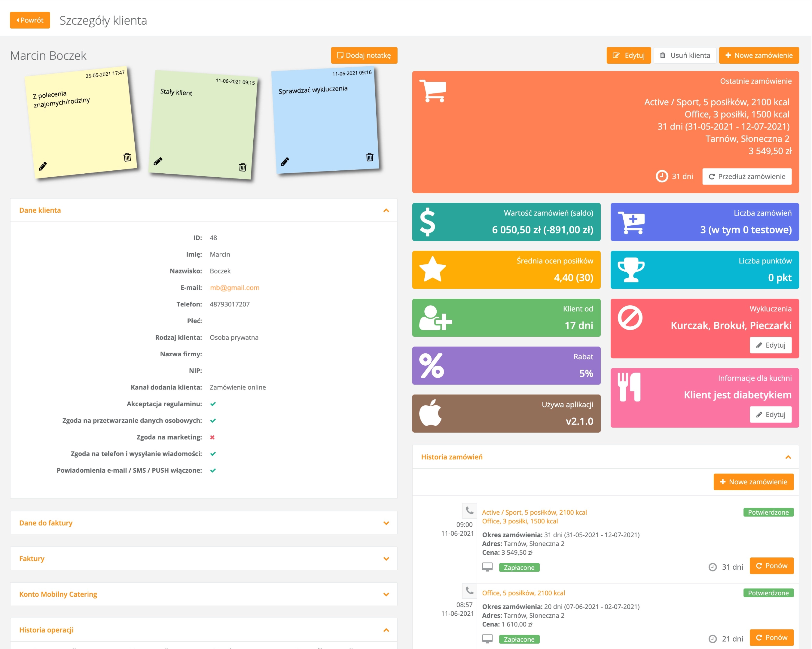Collapse the Dane klienta section
This screenshot has width=812, height=649.
pyautogui.click(x=386, y=210)
